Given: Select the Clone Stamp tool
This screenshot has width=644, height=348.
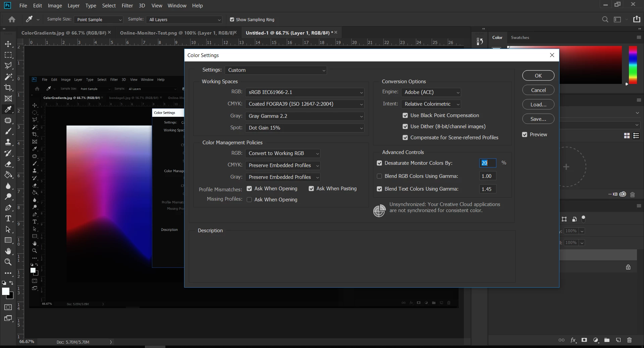Looking at the screenshot, I should pyautogui.click(x=8, y=142).
